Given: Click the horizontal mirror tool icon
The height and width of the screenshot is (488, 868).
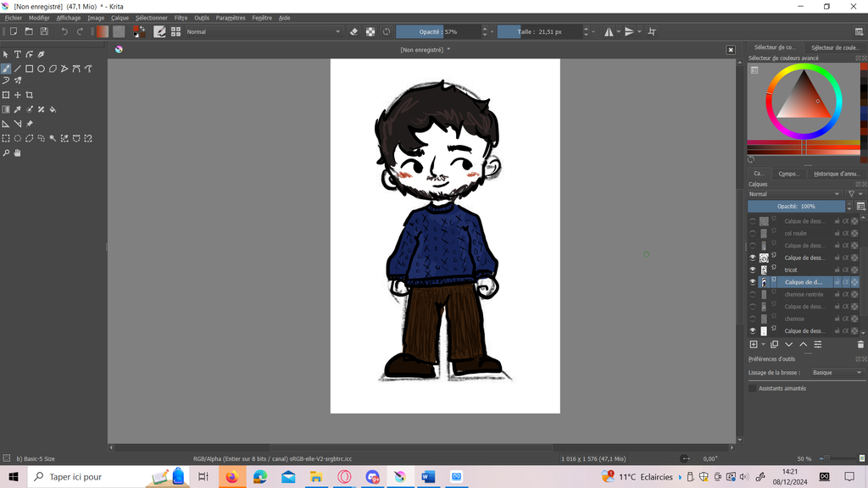Looking at the screenshot, I should (x=609, y=32).
